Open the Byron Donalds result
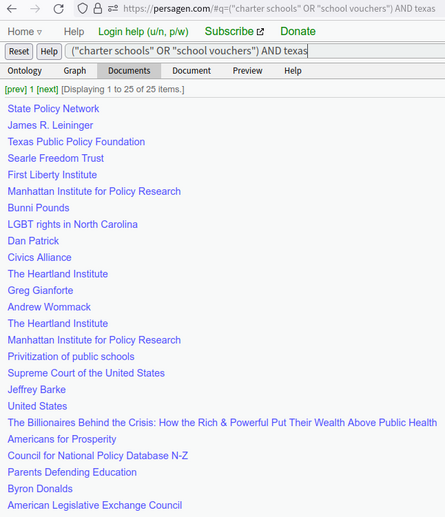The image size is (445, 517). [x=40, y=489]
